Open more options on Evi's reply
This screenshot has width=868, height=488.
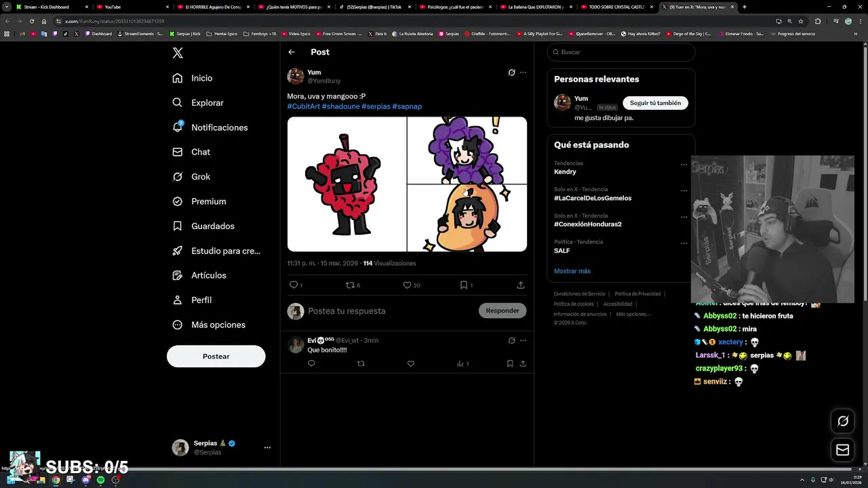[523, 341]
